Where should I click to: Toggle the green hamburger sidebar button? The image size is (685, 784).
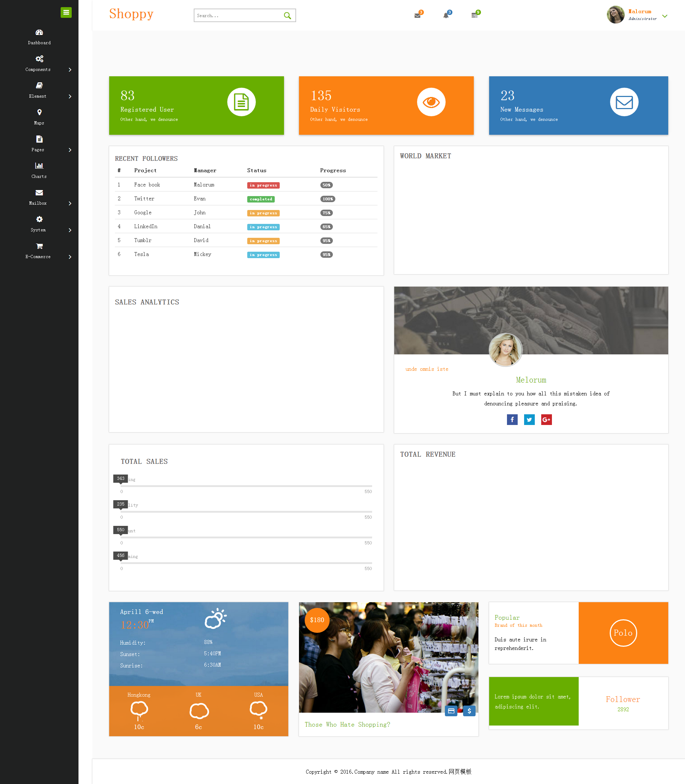pyautogui.click(x=66, y=12)
